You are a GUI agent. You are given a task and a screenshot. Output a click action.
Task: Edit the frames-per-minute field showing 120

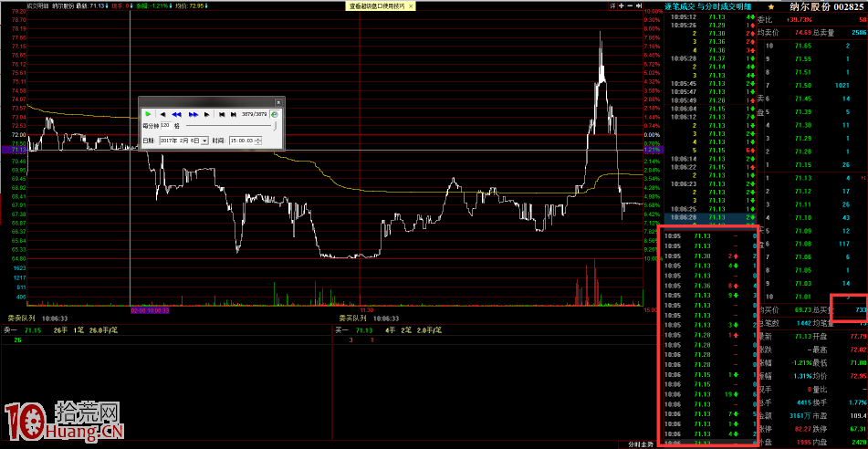pyautogui.click(x=167, y=126)
